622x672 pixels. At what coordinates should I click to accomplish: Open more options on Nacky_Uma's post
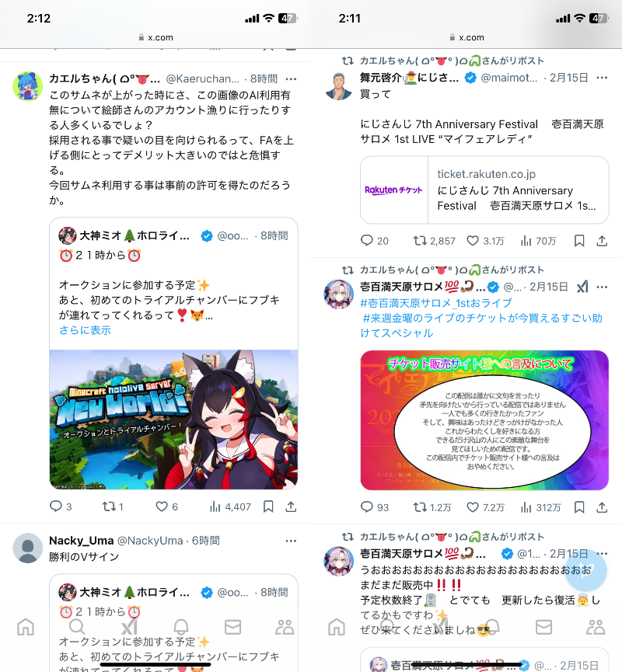coord(291,541)
